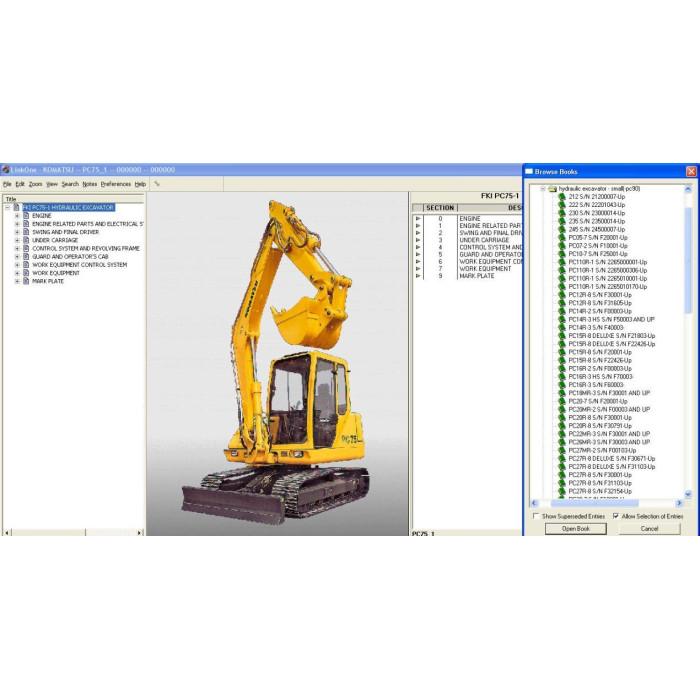The image size is (700, 700).
Task: Click the book icon for PC27MR-2 S/N F00103-Up
Action: coord(562,450)
